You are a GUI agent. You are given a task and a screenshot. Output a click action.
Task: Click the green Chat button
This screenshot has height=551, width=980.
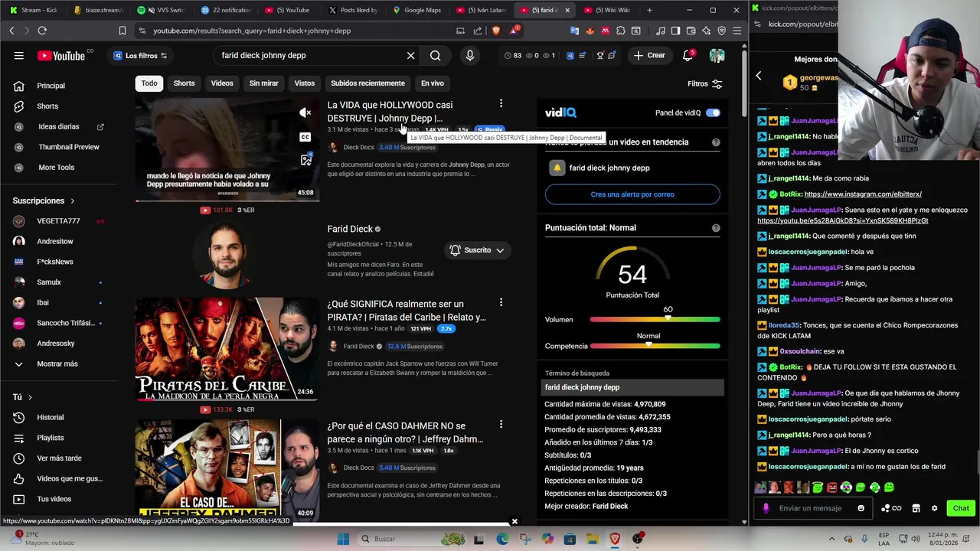click(x=961, y=508)
